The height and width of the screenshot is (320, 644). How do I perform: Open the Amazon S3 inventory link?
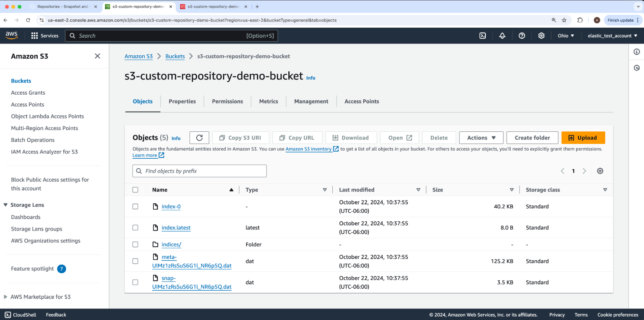click(x=312, y=149)
